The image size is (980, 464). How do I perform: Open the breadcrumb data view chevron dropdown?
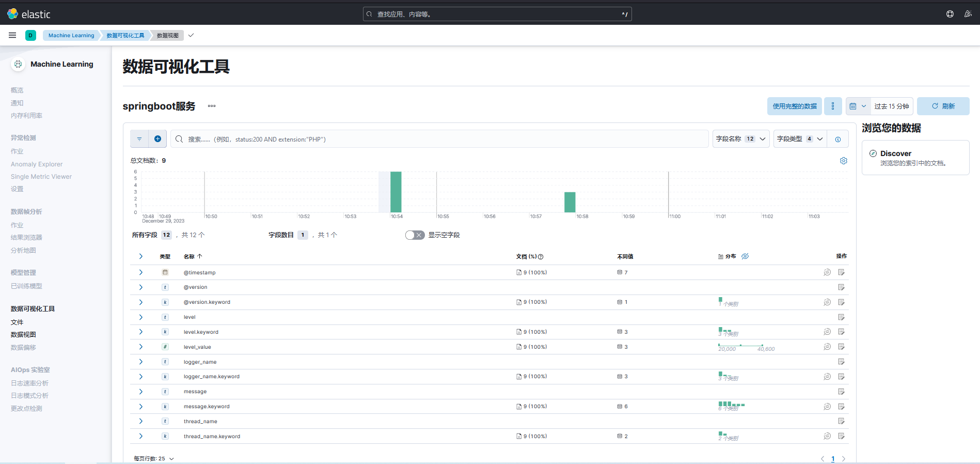click(x=191, y=35)
